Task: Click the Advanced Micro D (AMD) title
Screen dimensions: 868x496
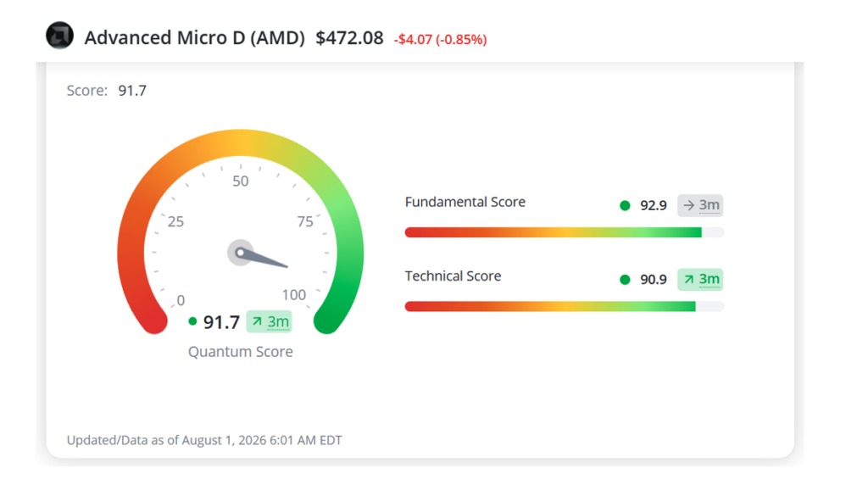Action: click(194, 37)
